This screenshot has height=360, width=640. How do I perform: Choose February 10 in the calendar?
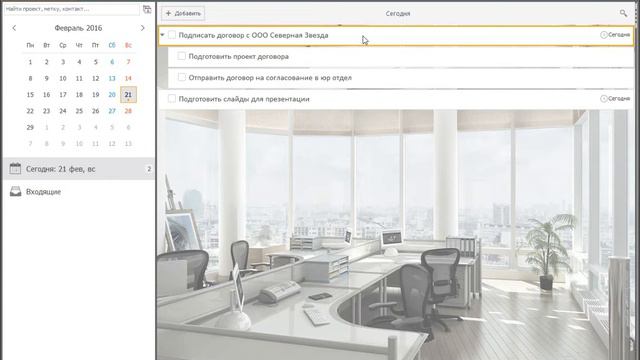click(63, 78)
